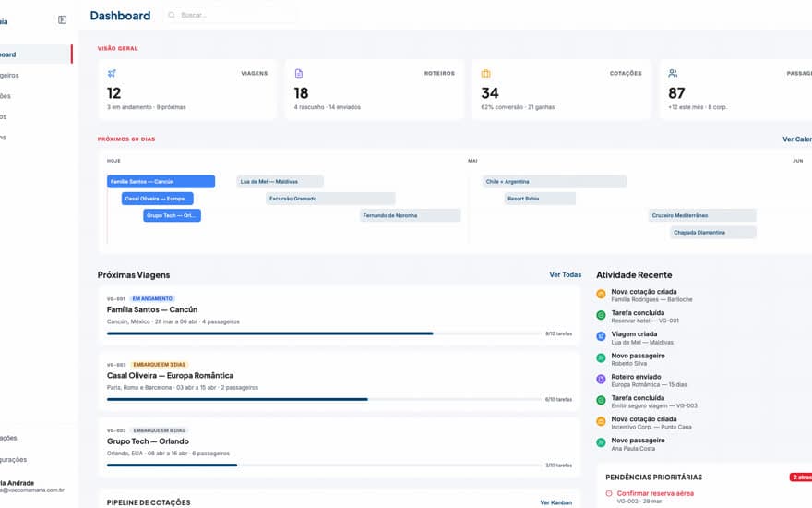Image resolution: width=812 pixels, height=508 pixels.
Task: Open the Ver Kanban link
Action: [555, 502]
